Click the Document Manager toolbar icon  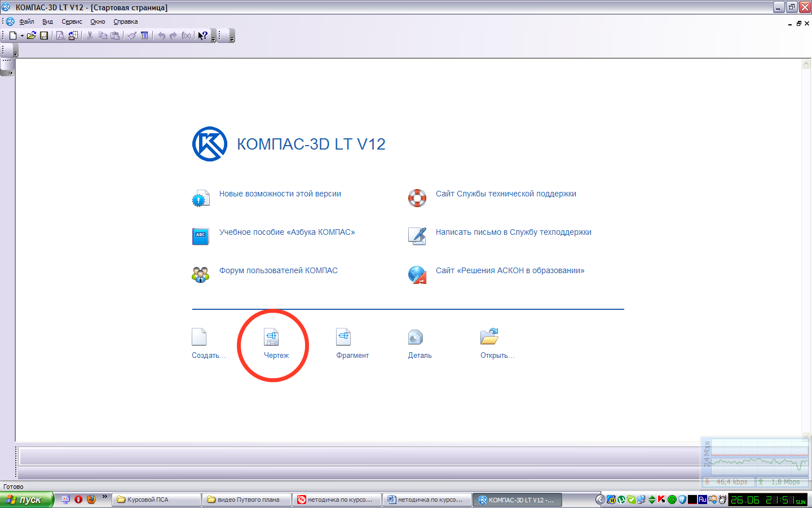73,36
